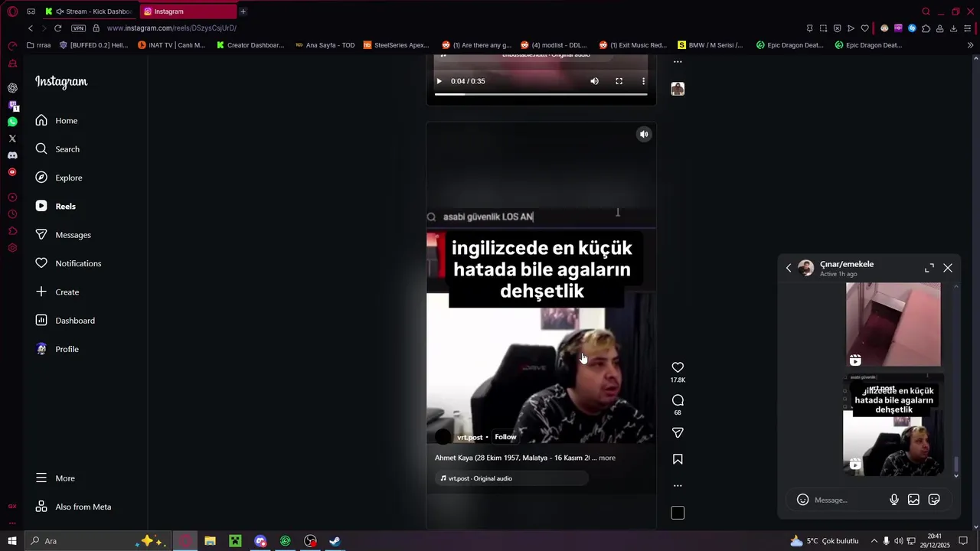Close the Çınar/emekele chat popup
The width and height of the screenshot is (980, 551).
[948, 268]
